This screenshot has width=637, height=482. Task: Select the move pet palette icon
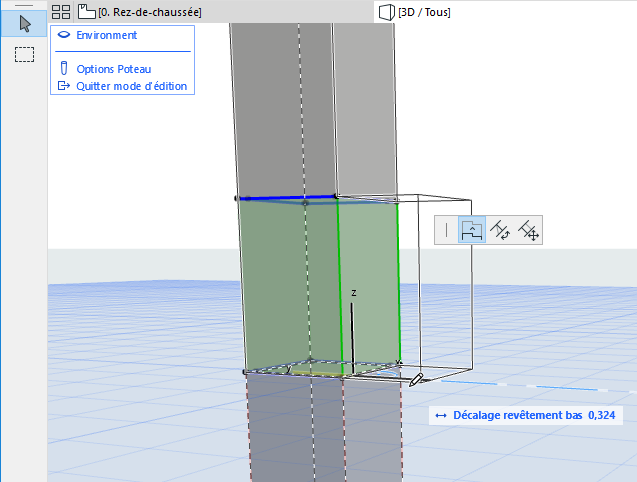pos(528,230)
